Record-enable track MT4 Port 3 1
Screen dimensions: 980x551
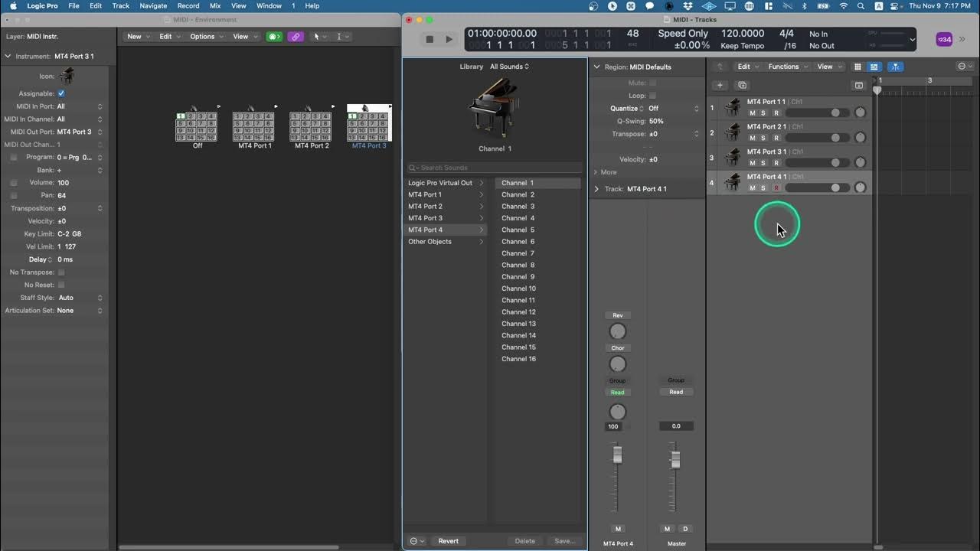pyautogui.click(x=776, y=163)
